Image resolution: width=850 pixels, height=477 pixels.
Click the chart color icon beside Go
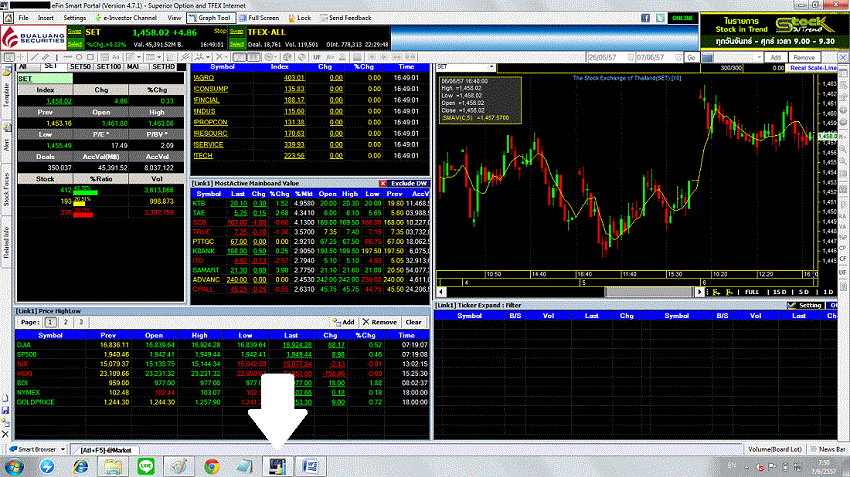pyautogui.click(x=707, y=57)
